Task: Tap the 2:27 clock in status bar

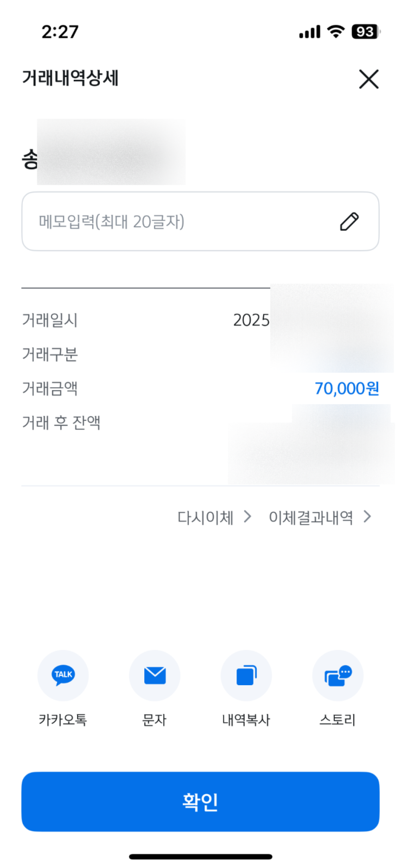Action: pyautogui.click(x=60, y=32)
